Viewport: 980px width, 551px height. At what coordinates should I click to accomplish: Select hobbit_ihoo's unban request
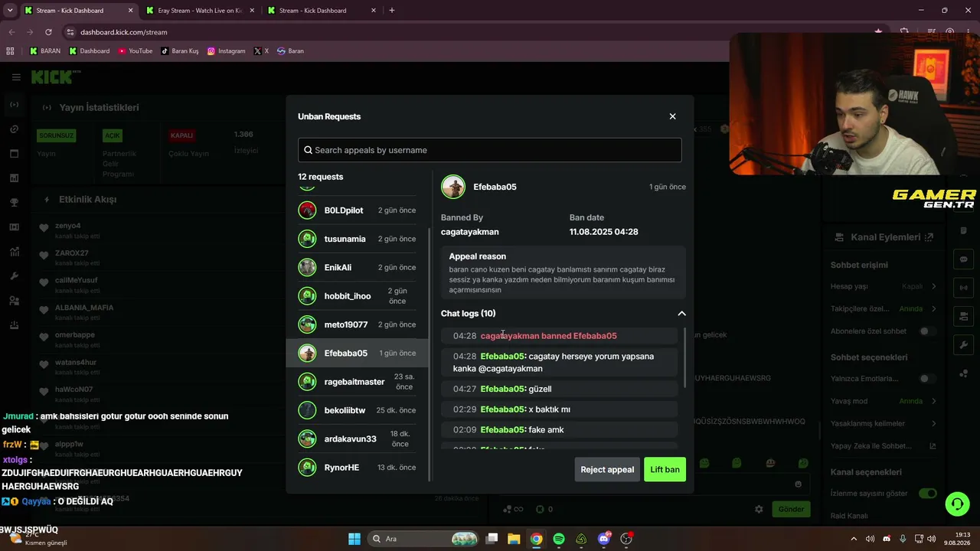click(x=357, y=296)
